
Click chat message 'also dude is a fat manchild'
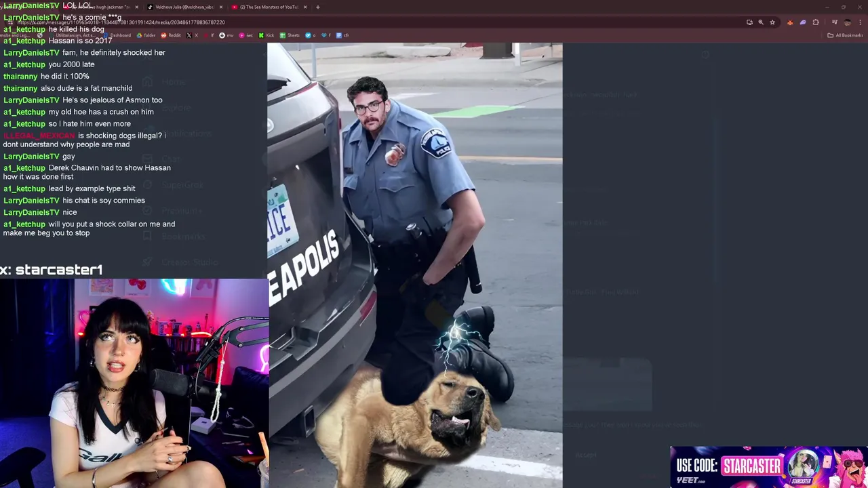[x=86, y=88]
